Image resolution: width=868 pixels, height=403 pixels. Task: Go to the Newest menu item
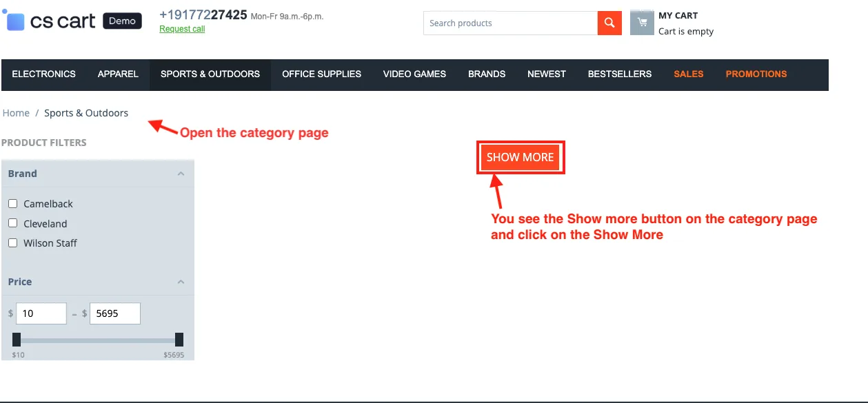[x=547, y=74]
